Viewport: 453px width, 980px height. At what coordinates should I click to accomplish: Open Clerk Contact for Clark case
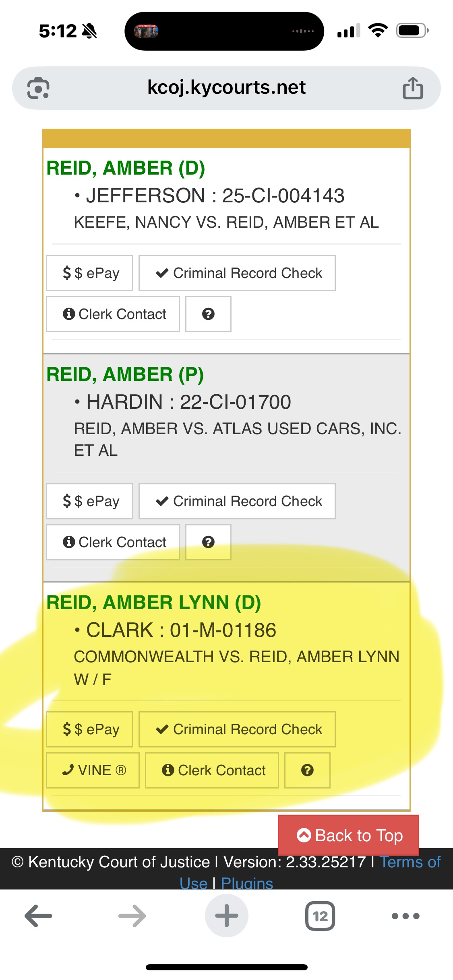(x=212, y=770)
